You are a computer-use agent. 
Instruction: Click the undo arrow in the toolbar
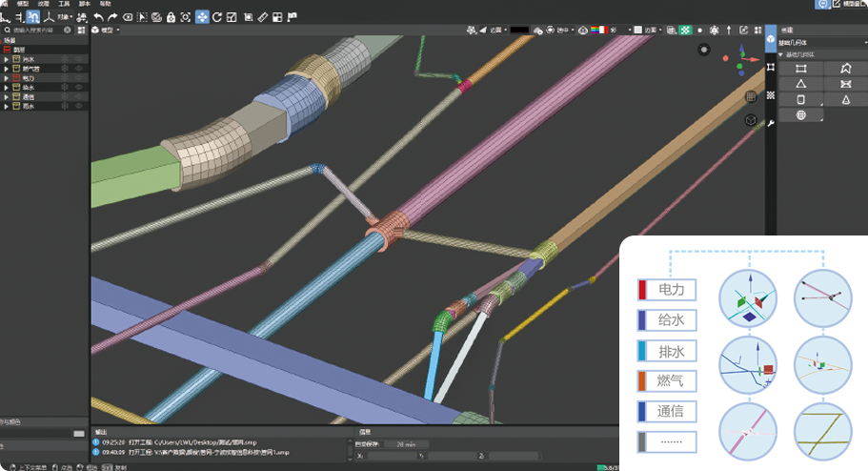click(x=98, y=17)
